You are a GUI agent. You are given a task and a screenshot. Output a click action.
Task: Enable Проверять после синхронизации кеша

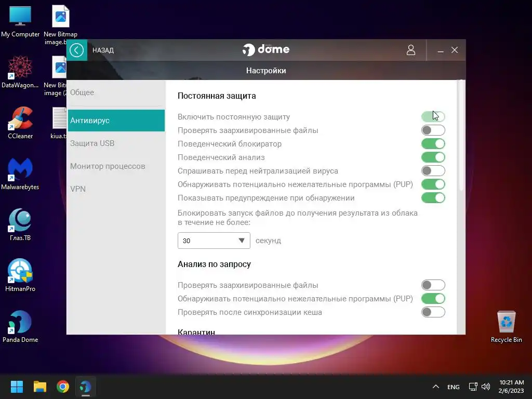[433, 312]
